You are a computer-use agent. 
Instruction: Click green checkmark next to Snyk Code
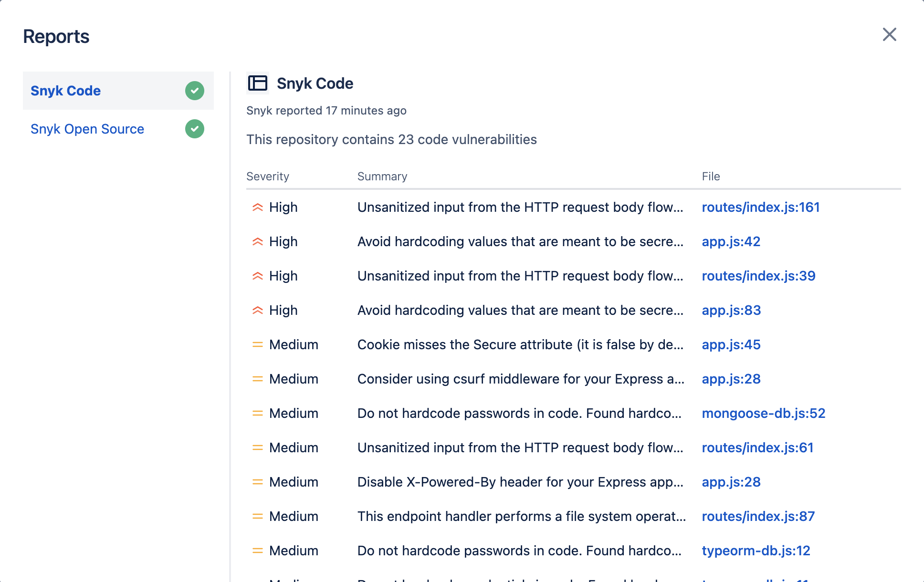click(x=194, y=91)
